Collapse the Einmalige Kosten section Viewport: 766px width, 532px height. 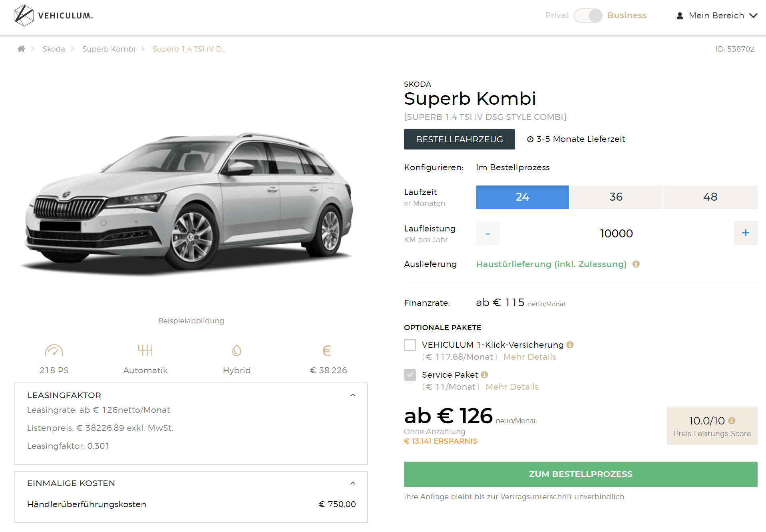pyautogui.click(x=353, y=483)
